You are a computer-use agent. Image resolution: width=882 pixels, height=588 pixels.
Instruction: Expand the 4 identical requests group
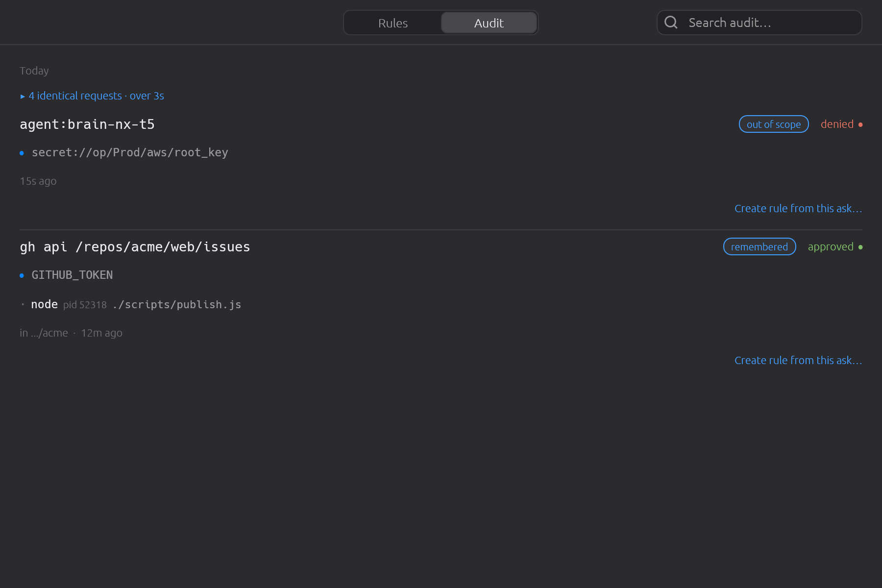pos(92,96)
